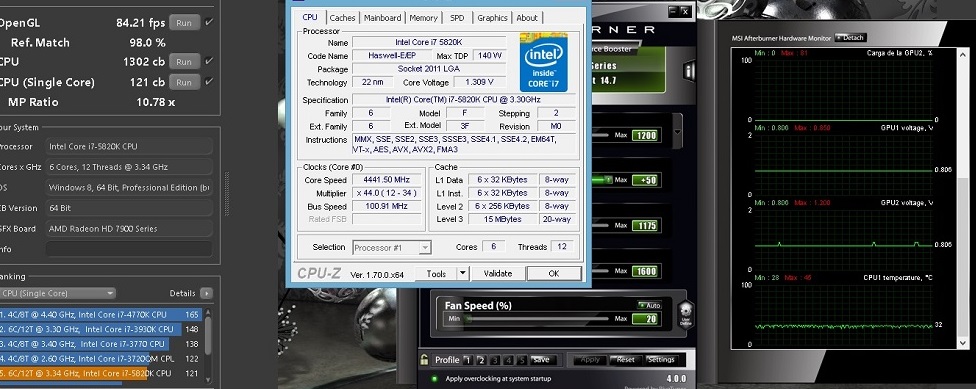Click the empty Info field in Cinebench

click(129, 249)
